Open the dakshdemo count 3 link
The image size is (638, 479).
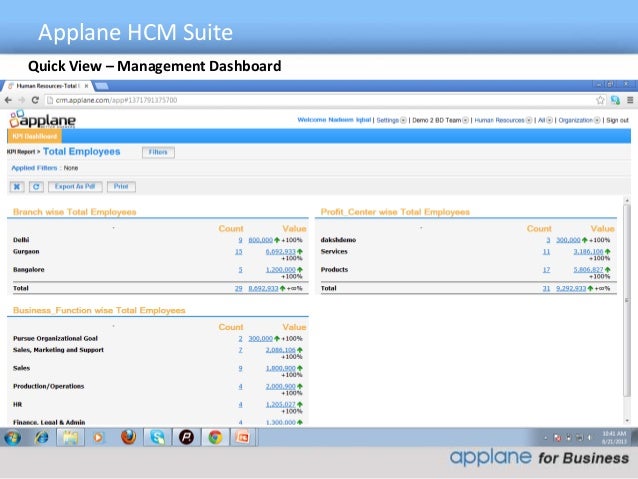(548, 240)
